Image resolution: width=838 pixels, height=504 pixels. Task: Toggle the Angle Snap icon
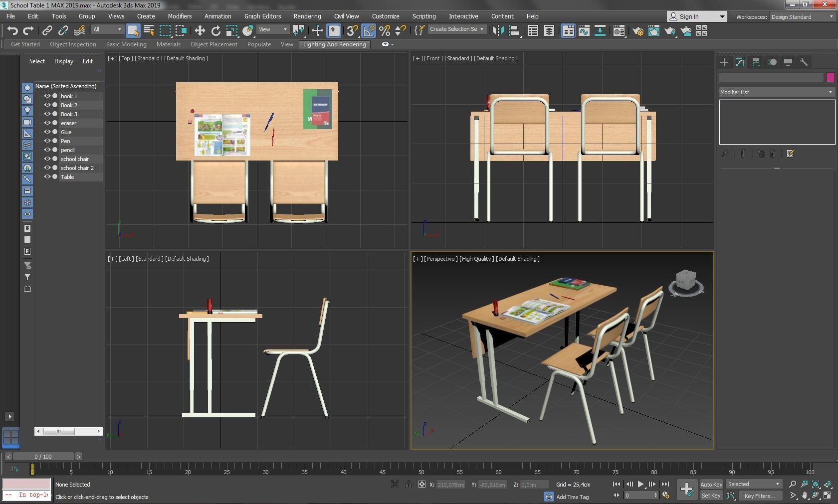369,31
